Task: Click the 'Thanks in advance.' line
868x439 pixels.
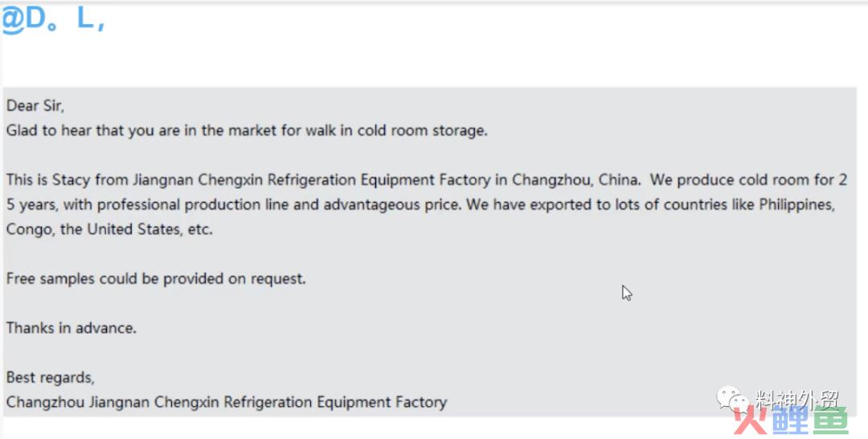Action: (71, 328)
